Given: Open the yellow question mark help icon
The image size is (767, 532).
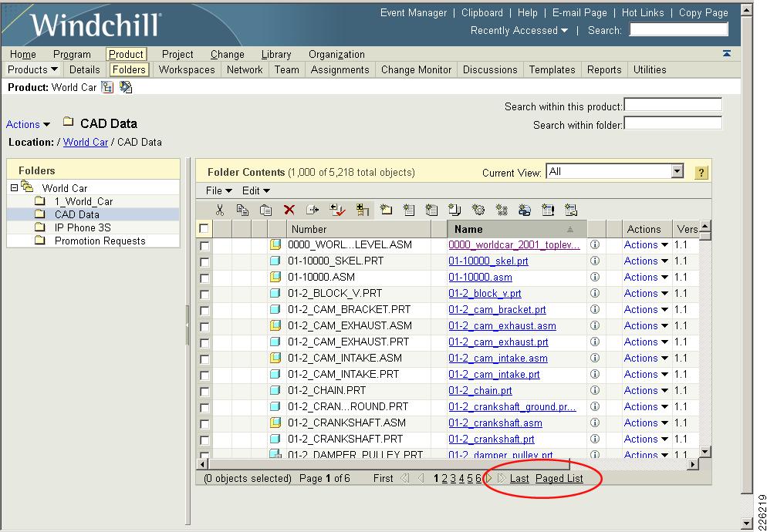Looking at the screenshot, I should point(701,173).
